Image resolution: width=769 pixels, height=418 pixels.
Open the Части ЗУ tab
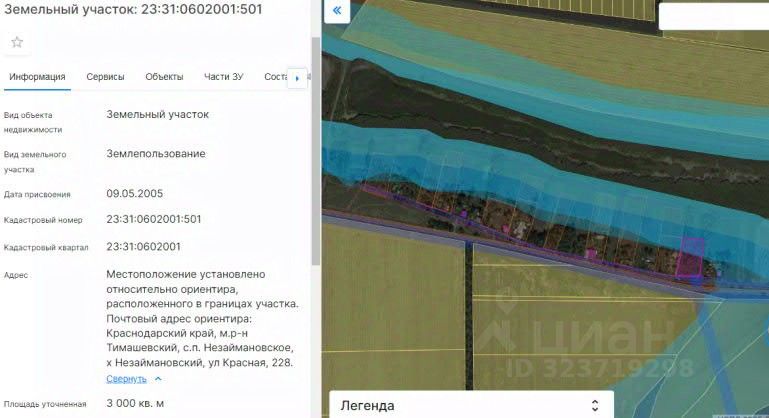click(224, 77)
